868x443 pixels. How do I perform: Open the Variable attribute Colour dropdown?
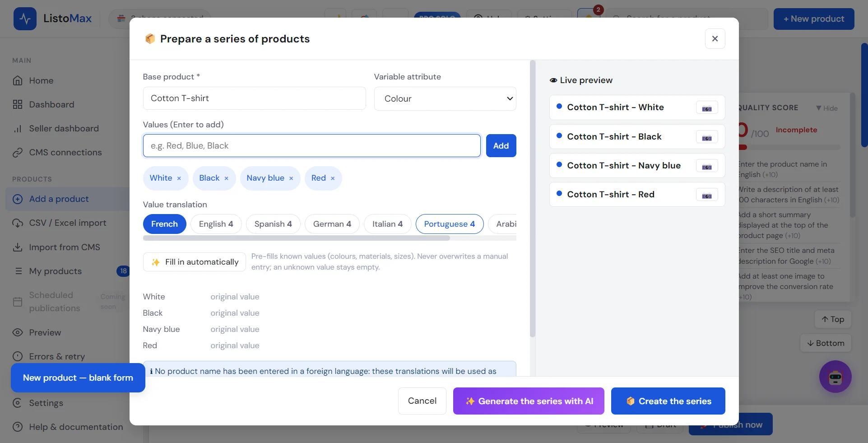pos(445,98)
